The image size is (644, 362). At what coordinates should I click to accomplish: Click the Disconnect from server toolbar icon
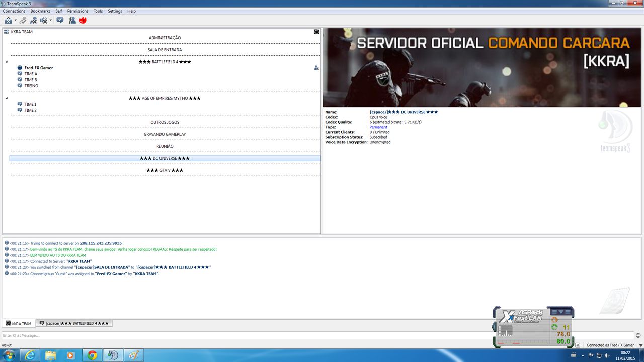(23, 20)
